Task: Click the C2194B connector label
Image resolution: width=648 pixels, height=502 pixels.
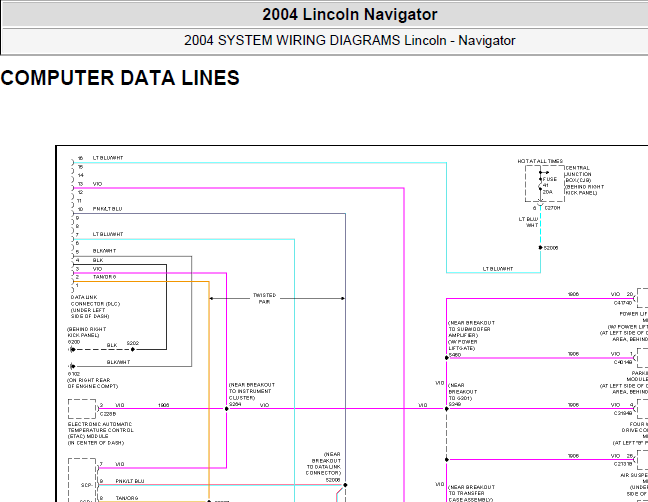Action: pos(623,413)
